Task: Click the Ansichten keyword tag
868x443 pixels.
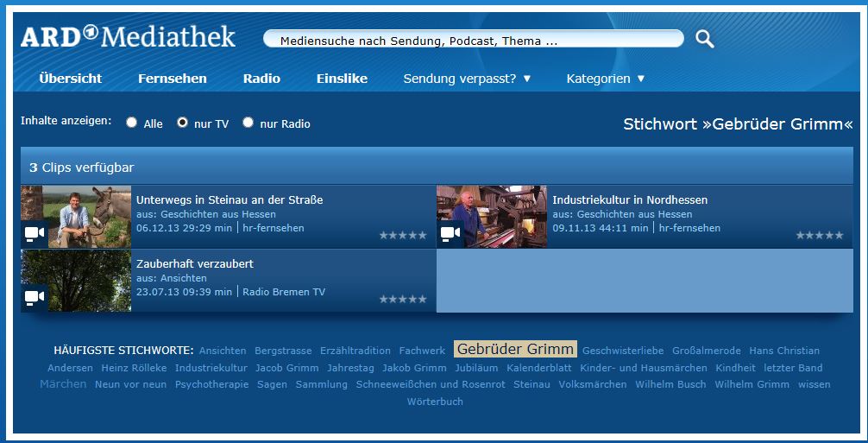Action: pos(223,351)
